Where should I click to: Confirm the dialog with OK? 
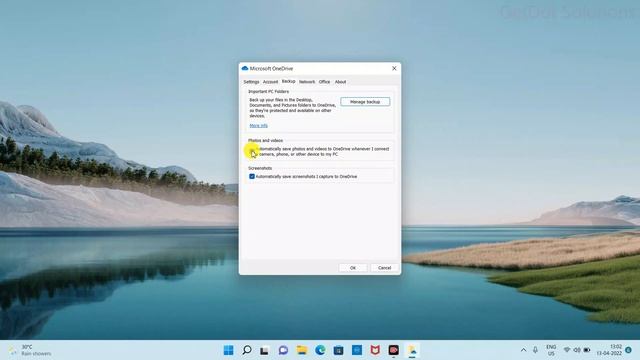pyautogui.click(x=353, y=268)
